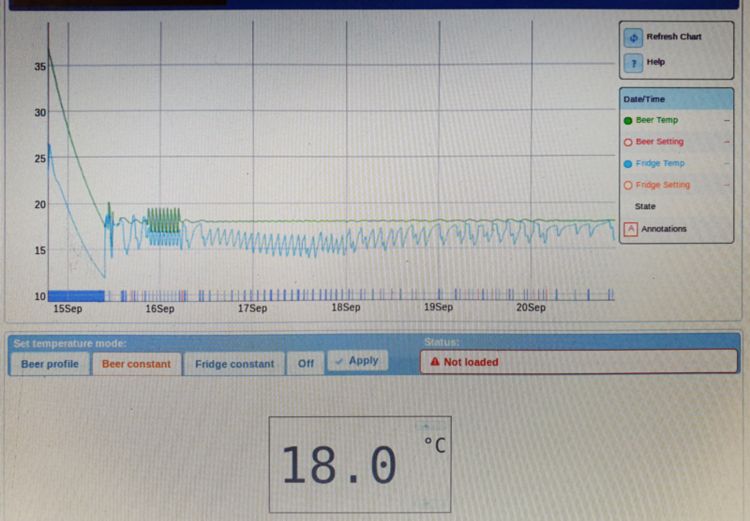Click the Date/Time legend header
The image size is (750, 521).
coord(676,99)
